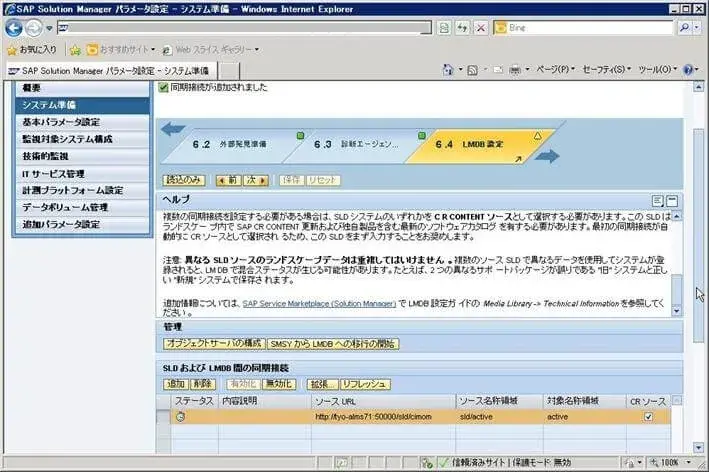Open 追加パラメータ設定 navigation item
The image size is (709, 472).
click(x=82, y=225)
